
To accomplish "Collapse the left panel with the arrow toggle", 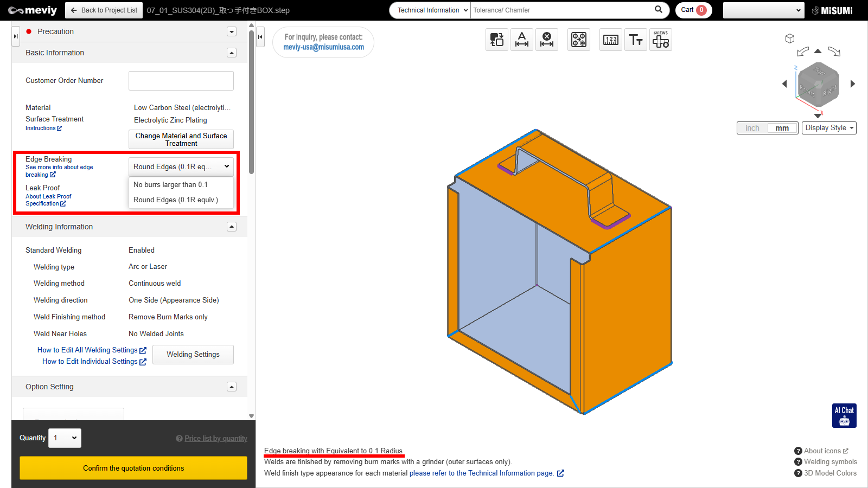I will tap(260, 37).
